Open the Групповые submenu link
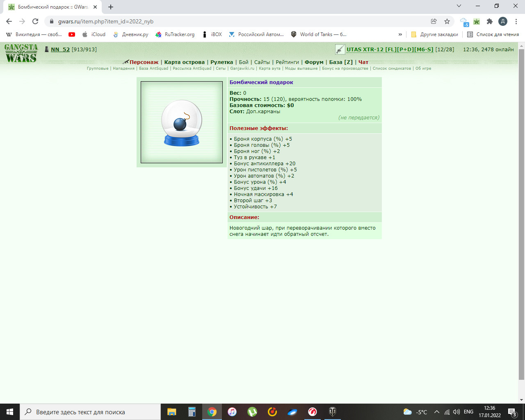The image size is (525, 420). [x=98, y=68]
